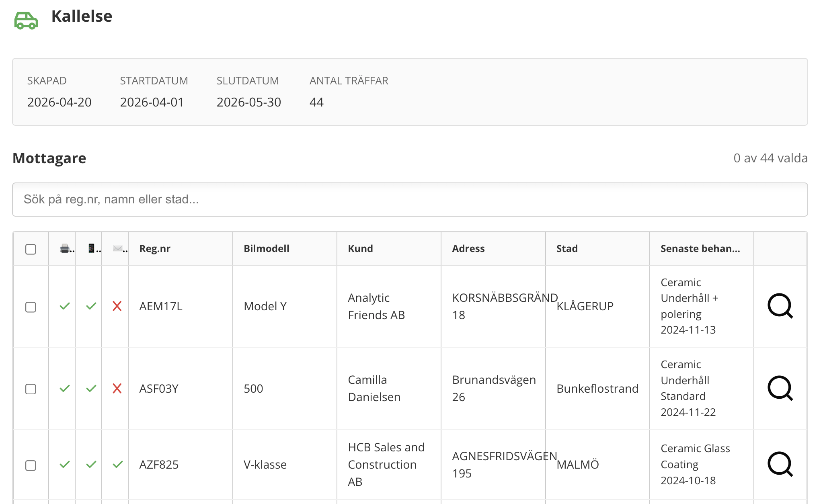The height and width of the screenshot is (504, 821).
Task: Click green email checkmark in AZF825 row
Action: [x=117, y=465]
